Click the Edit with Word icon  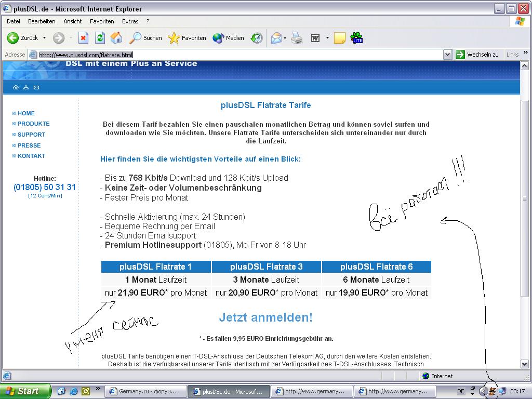coord(315,38)
